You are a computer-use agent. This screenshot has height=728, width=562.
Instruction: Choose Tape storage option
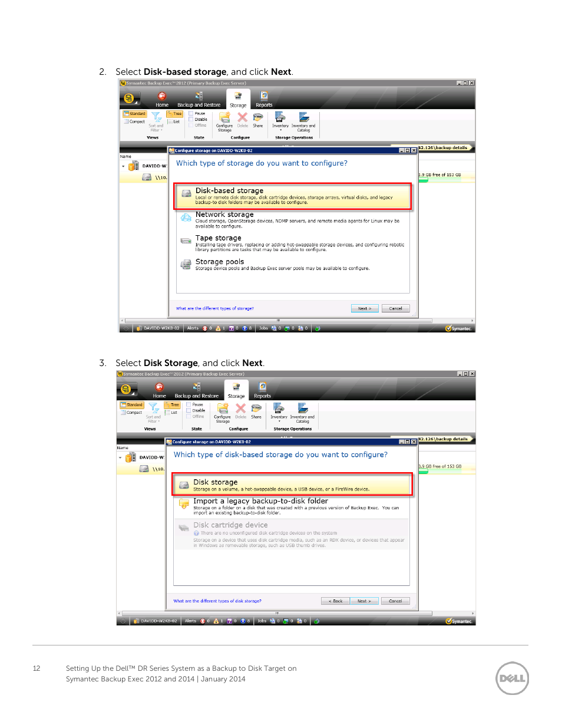(x=293, y=243)
